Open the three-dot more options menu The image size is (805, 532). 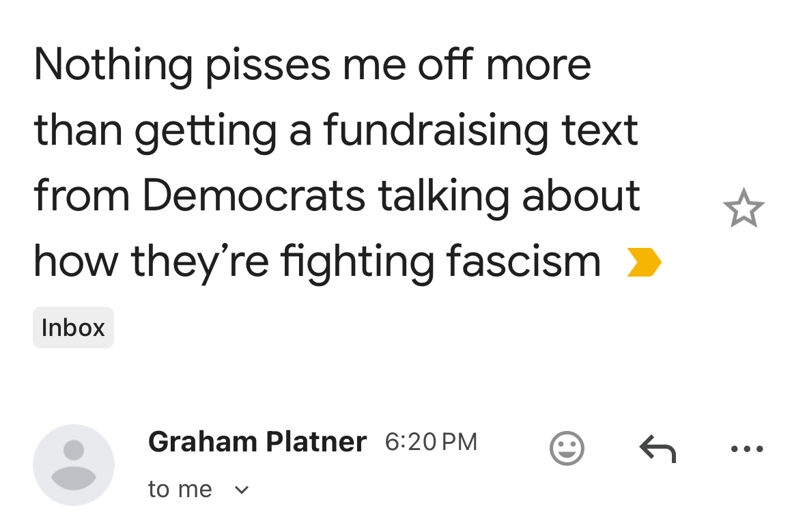pos(746,449)
